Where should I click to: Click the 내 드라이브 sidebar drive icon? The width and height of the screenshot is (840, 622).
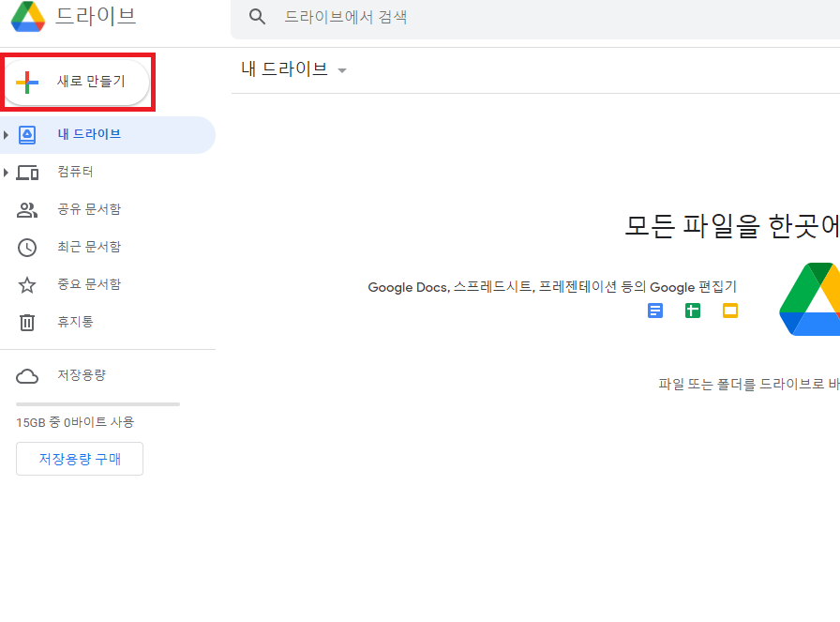[27, 134]
